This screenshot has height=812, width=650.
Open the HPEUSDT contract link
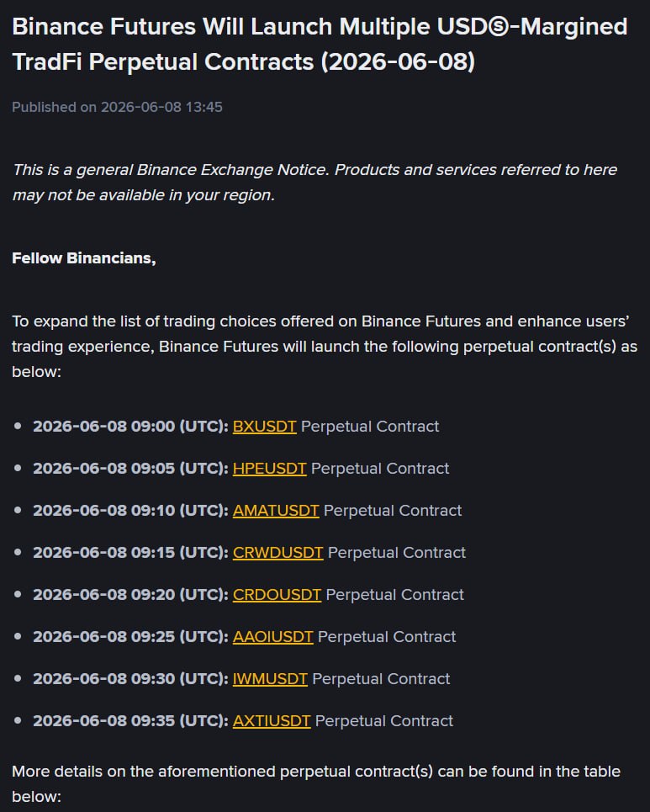tap(270, 468)
